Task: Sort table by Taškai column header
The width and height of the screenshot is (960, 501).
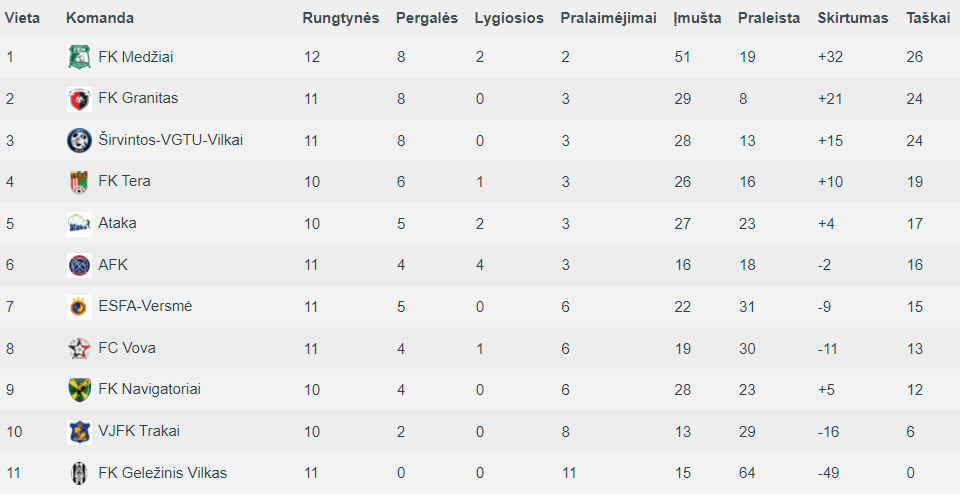Action: (x=928, y=18)
